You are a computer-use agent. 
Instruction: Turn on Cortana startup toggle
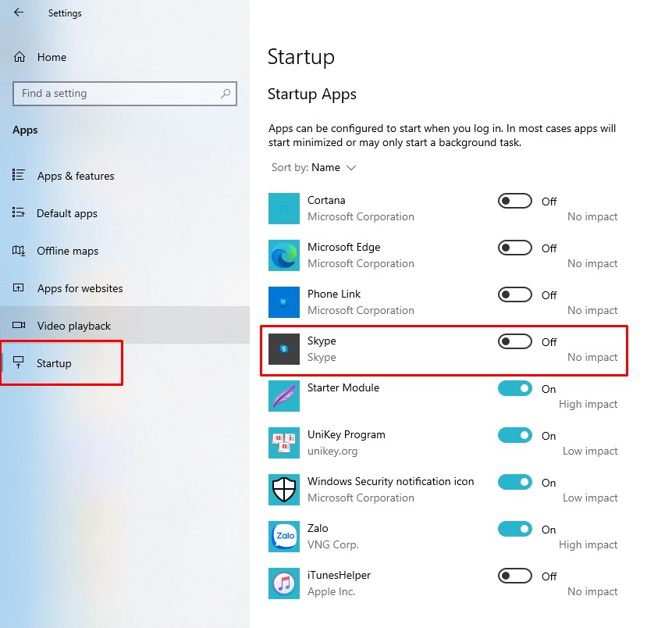tap(514, 201)
